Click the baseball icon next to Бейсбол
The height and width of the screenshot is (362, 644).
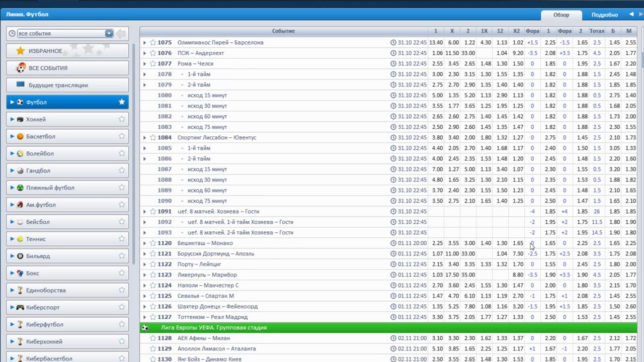(20, 222)
